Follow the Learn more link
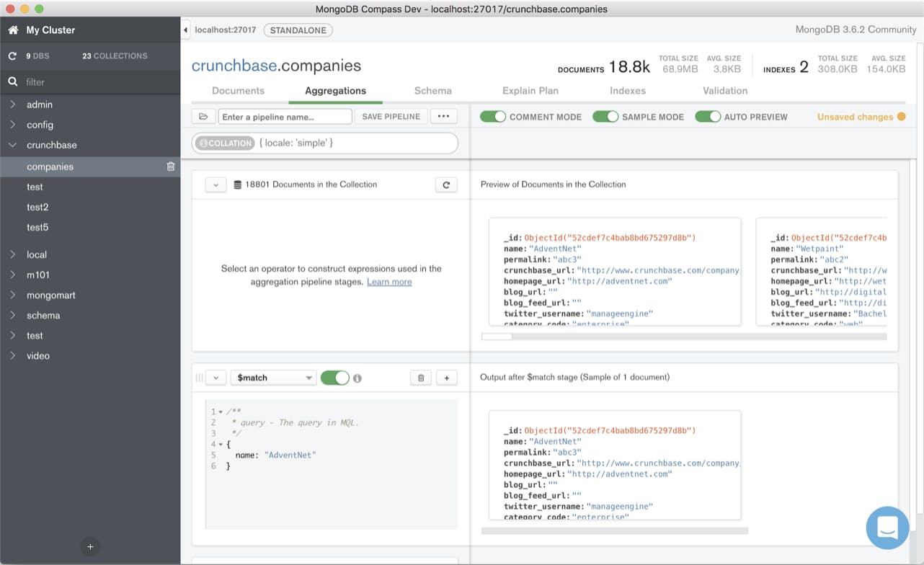The image size is (924, 565). pyautogui.click(x=389, y=282)
